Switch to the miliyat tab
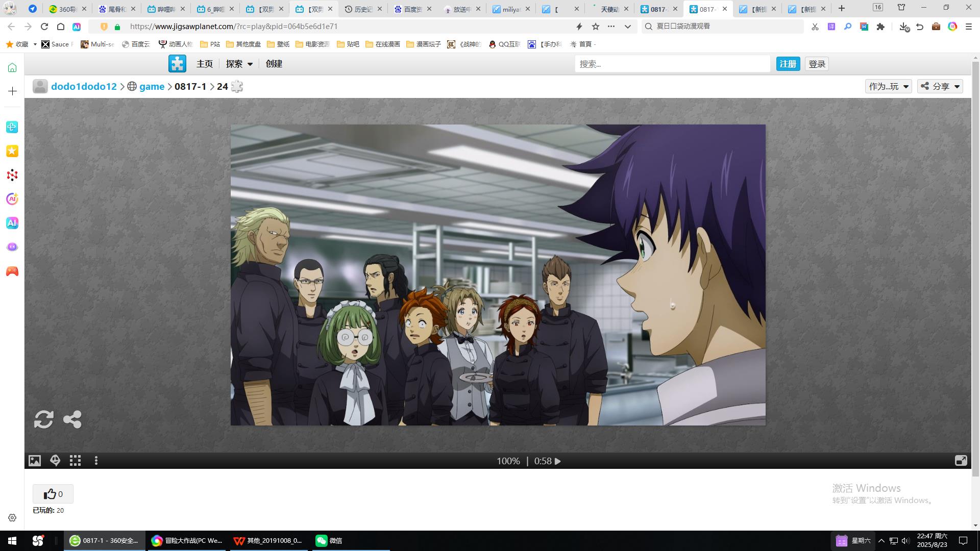Image resolution: width=980 pixels, height=551 pixels. click(x=511, y=9)
